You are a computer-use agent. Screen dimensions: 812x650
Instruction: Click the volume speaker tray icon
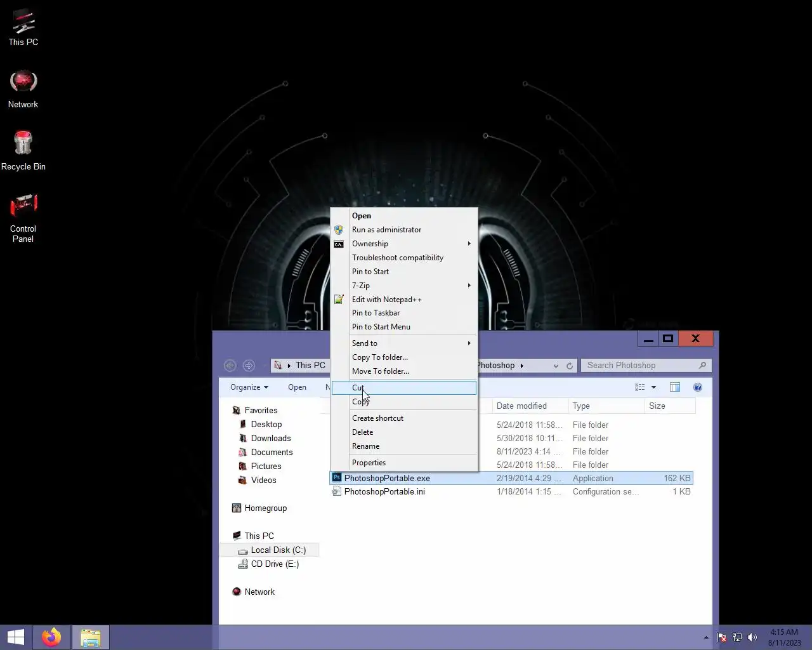click(752, 637)
